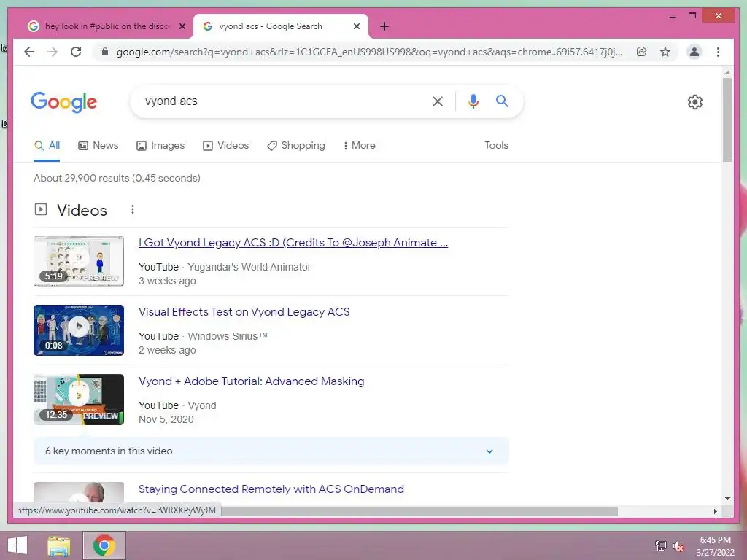Expand the More search categories menu
This screenshot has height=560, width=747.
pos(359,146)
